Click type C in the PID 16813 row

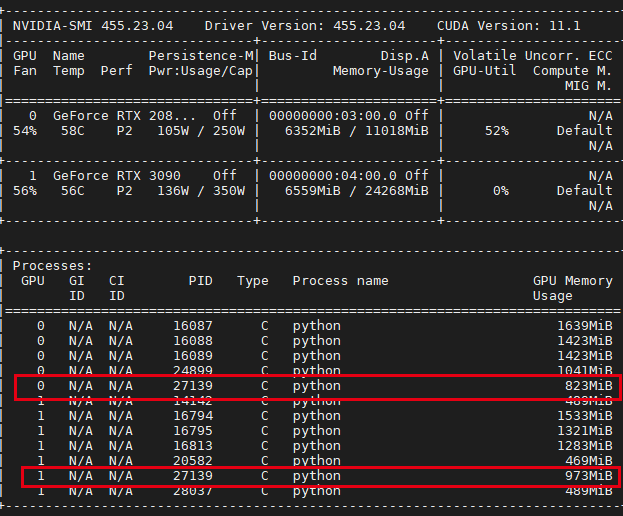pyautogui.click(x=265, y=446)
